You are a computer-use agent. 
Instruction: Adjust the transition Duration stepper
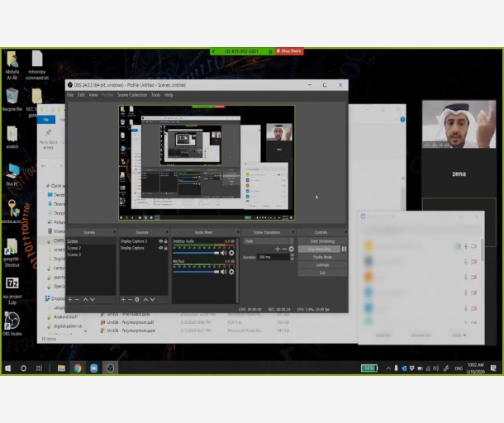(x=291, y=257)
